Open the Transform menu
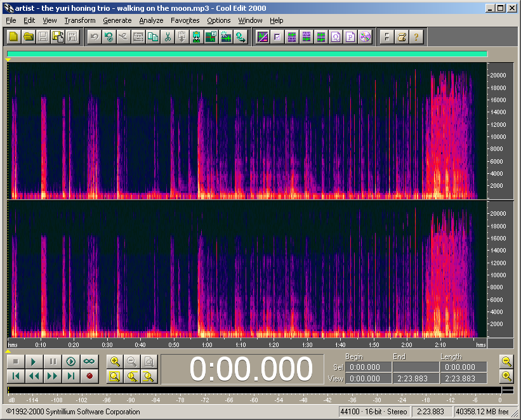 pos(80,20)
